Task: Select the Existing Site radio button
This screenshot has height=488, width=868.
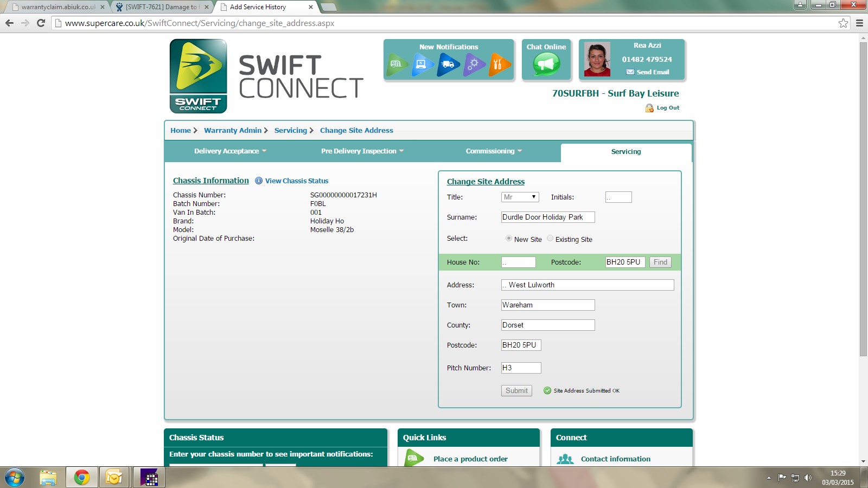Action: pos(550,239)
